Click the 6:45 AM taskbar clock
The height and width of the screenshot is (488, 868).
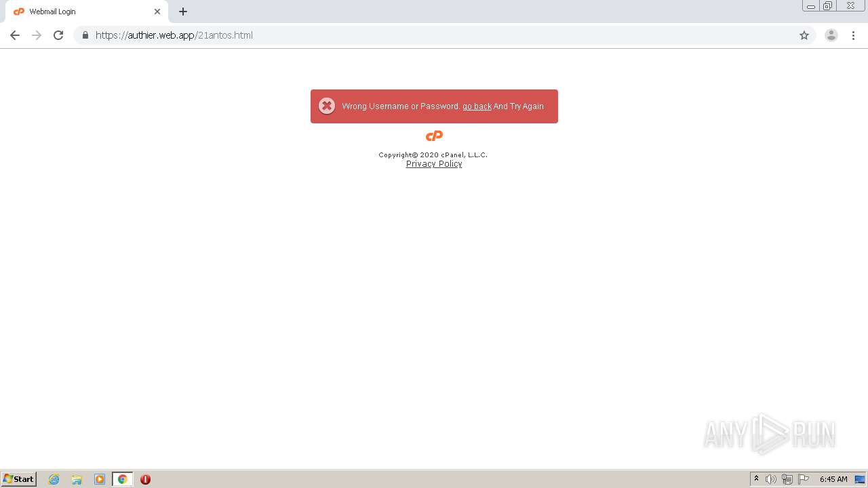click(833, 479)
